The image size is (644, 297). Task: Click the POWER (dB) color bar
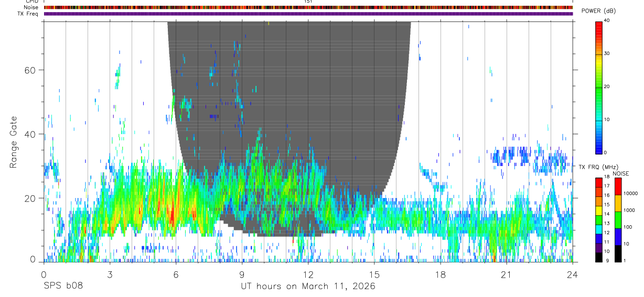pos(598,87)
